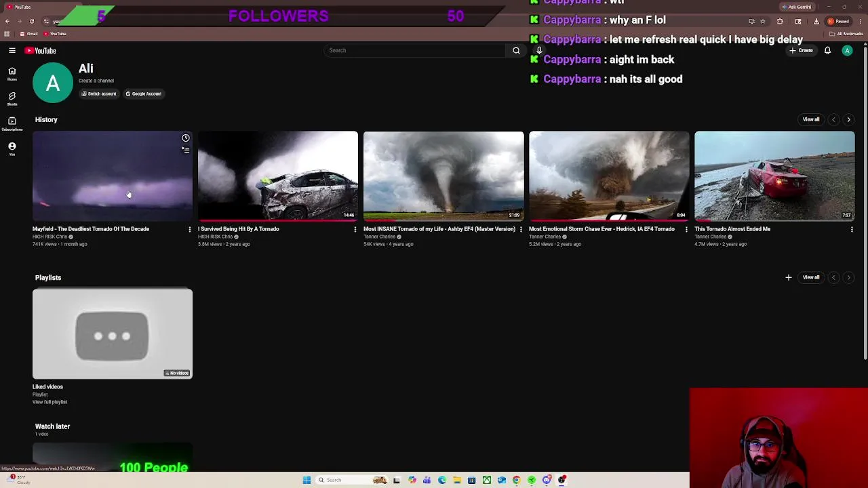Open the Google Account button

144,94
